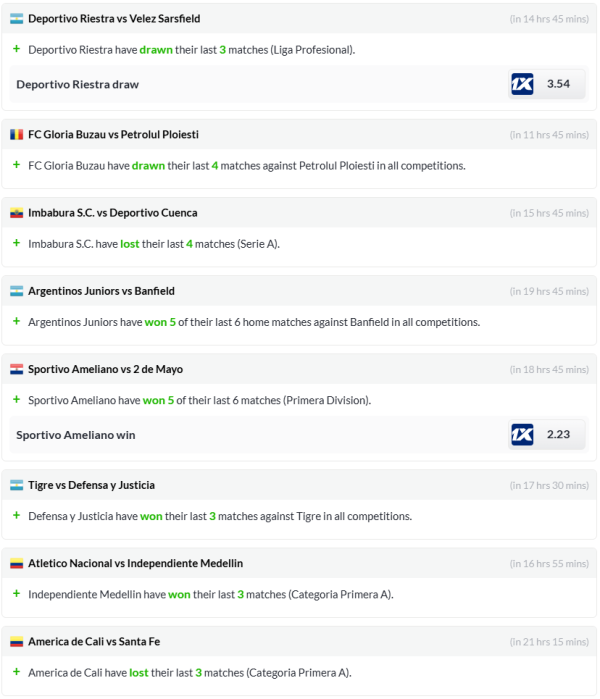
Task: Click the Romania flag beside FC Gloria Buzau
Action: [x=16, y=135]
